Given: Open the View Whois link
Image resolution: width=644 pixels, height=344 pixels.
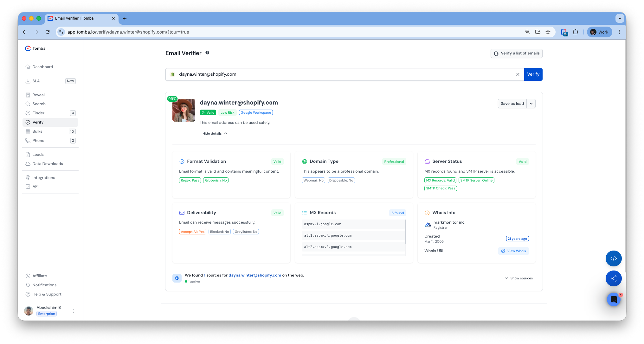Looking at the screenshot, I should tap(513, 251).
